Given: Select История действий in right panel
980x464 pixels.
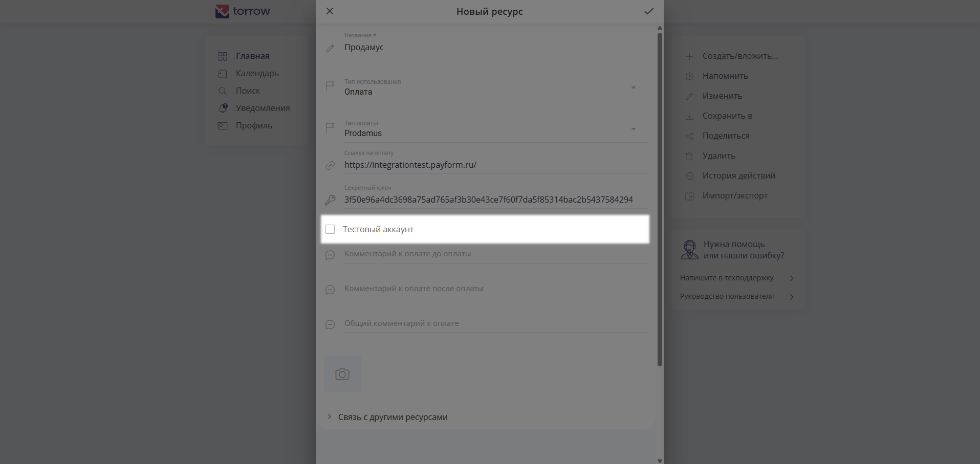Looking at the screenshot, I should (x=738, y=175).
